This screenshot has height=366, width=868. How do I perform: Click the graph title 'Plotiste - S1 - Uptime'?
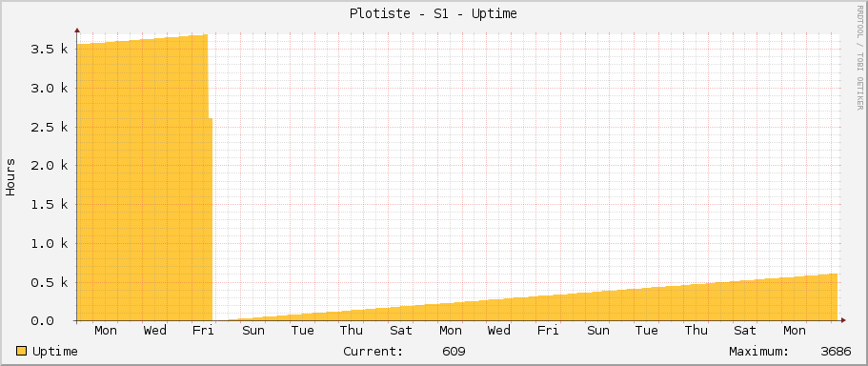pyautogui.click(x=434, y=14)
